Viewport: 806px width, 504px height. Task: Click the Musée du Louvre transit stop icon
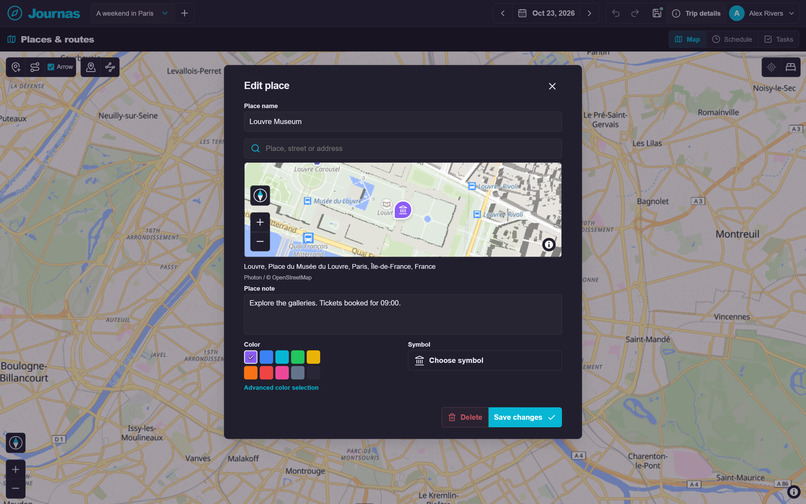click(307, 201)
